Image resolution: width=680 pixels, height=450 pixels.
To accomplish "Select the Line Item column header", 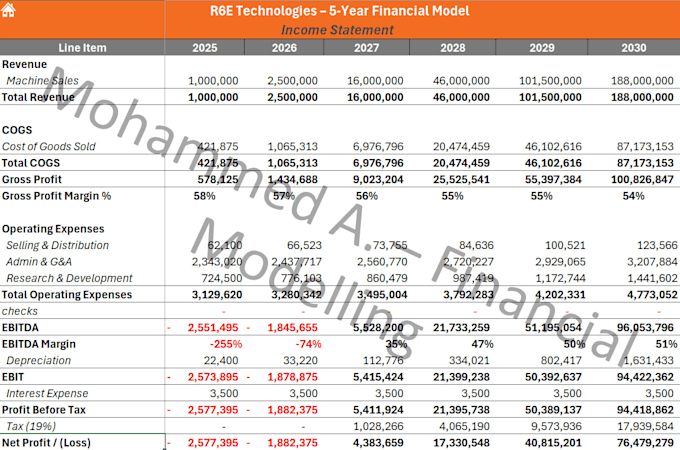I will [82, 48].
